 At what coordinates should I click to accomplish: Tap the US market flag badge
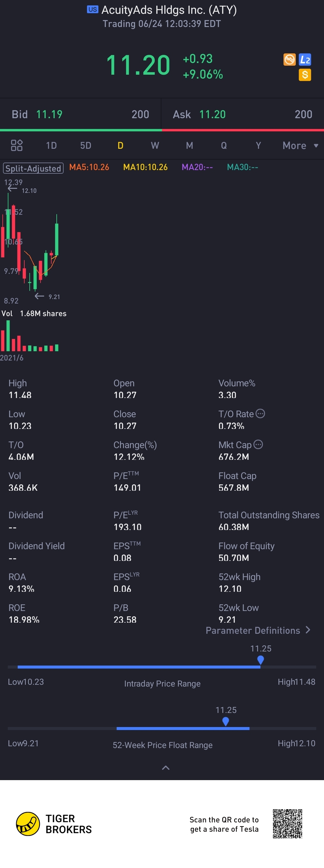[92, 9]
